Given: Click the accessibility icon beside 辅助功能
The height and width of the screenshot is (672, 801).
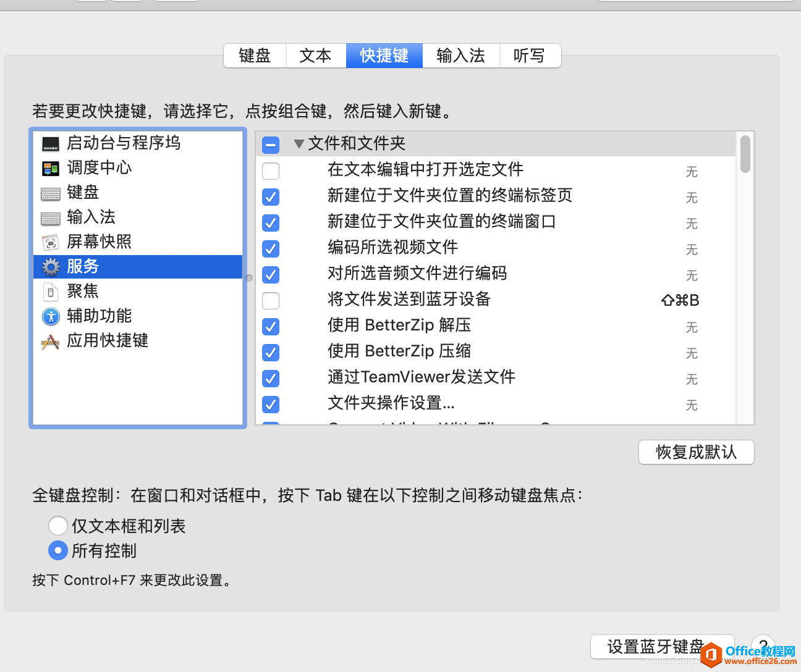Looking at the screenshot, I should [51, 317].
